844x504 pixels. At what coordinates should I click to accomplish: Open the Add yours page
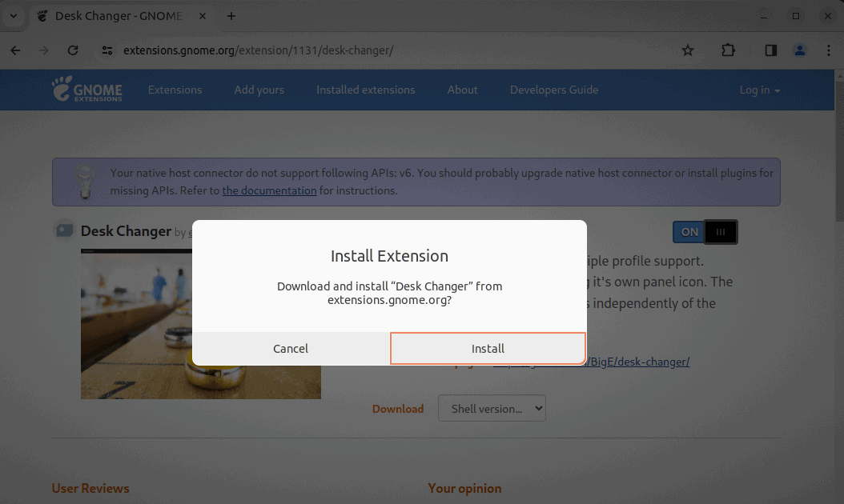click(x=259, y=90)
